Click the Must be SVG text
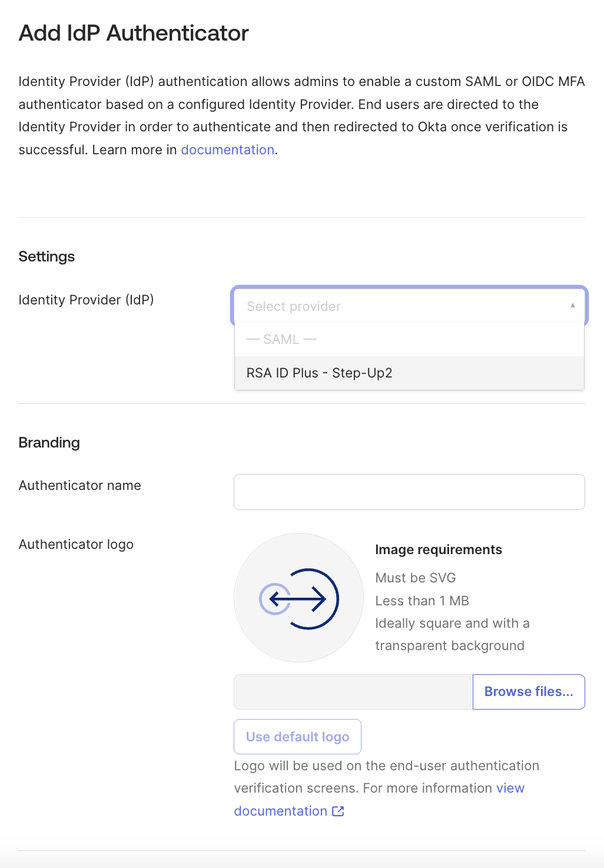 (x=416, y=578)
